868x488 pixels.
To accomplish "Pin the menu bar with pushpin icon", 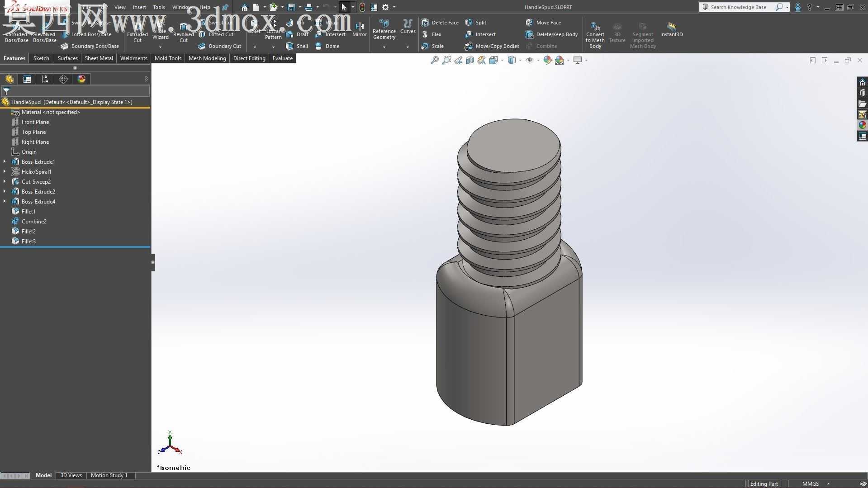I will (x=225, y=7).
